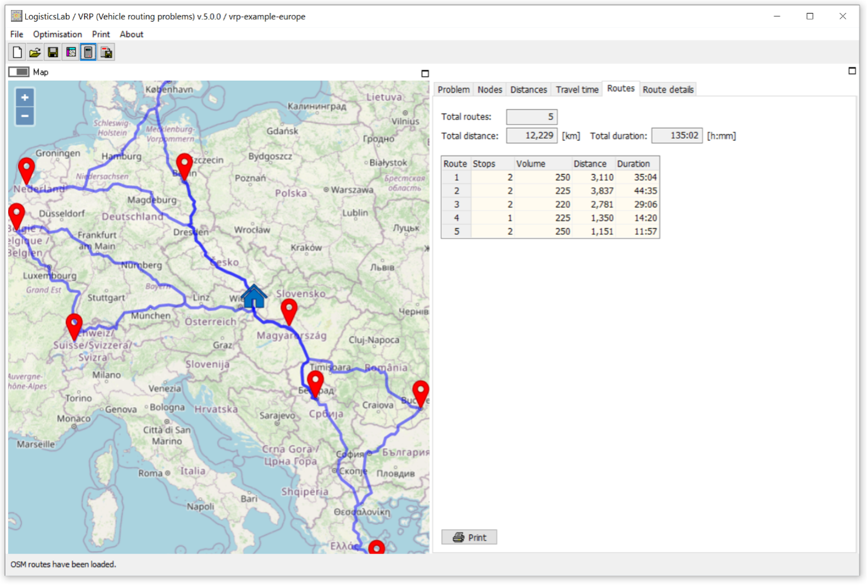The height and width of the screenshot is (588, 868).
Task: Click the calculator optimisation toolbar icon
Action: pos(88,52)
